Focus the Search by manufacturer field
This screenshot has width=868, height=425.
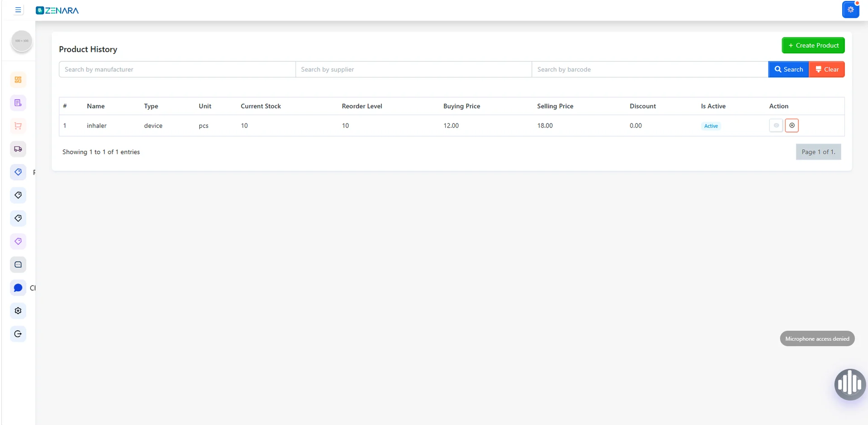pyautogui.click(x=177, y=69)
